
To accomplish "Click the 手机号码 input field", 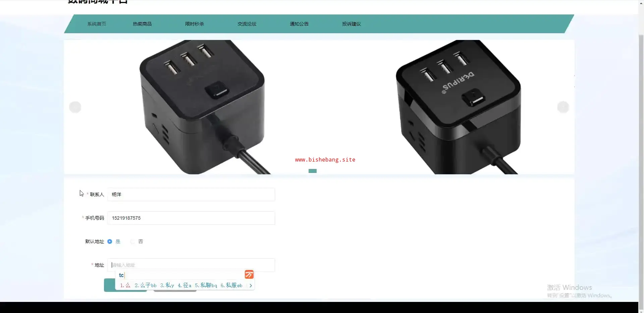I will [x=191, y=218].
